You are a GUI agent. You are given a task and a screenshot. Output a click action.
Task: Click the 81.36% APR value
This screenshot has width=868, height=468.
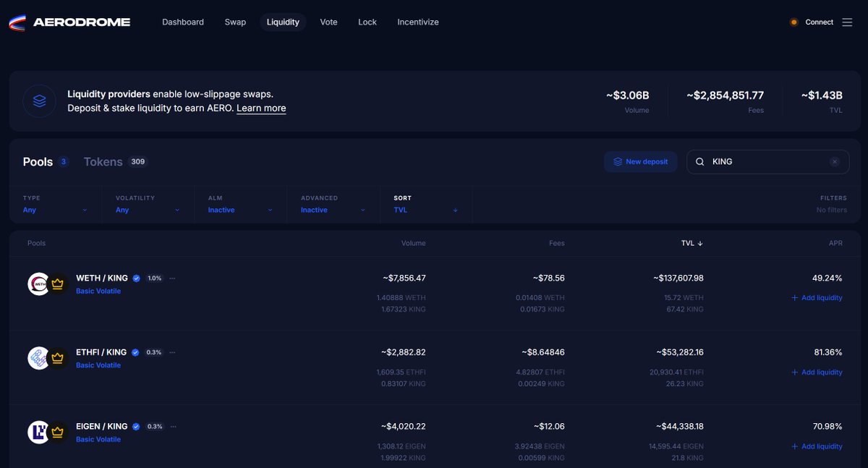[828, 352]
